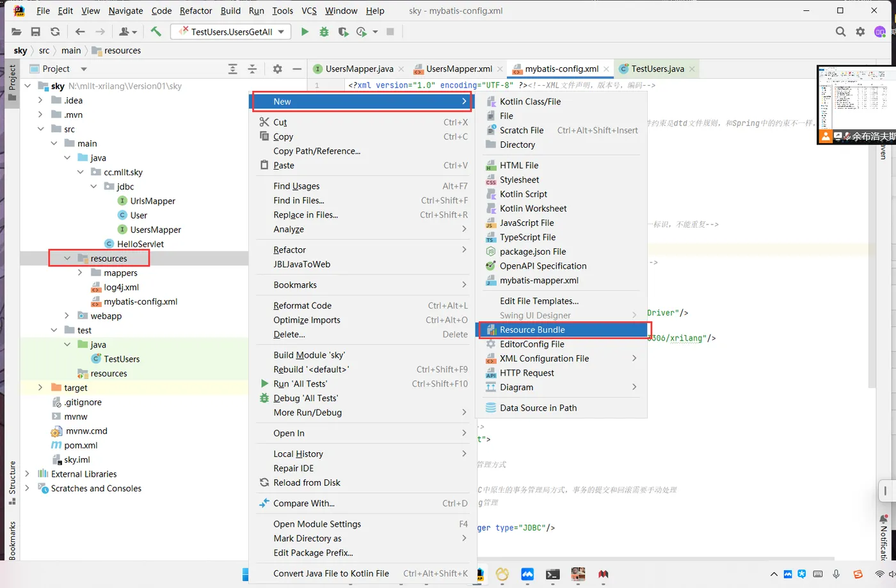Viewport: 896px width, 588px height.
Task: Click the 'sky' breadcrumb in navigation bar
Action: [x=20, y=51]
